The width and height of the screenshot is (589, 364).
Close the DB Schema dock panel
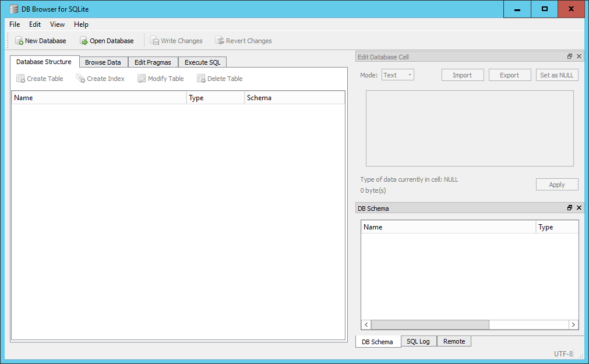coord(579,208)
